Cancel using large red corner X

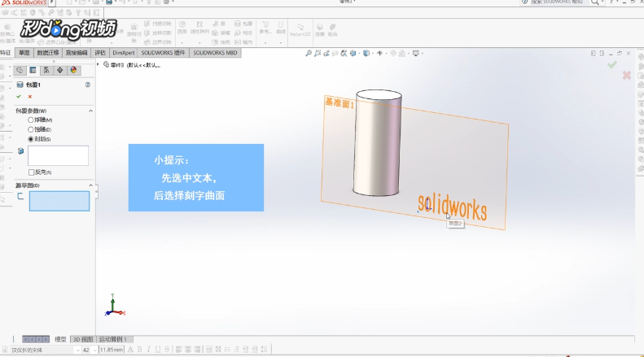point(627,75)
